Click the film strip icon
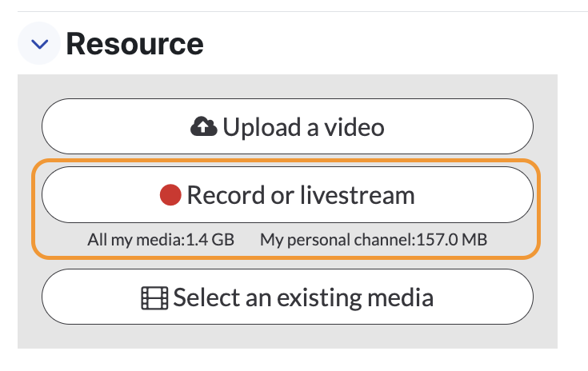This screenshot has height=371, width=588. coord(154,298)
